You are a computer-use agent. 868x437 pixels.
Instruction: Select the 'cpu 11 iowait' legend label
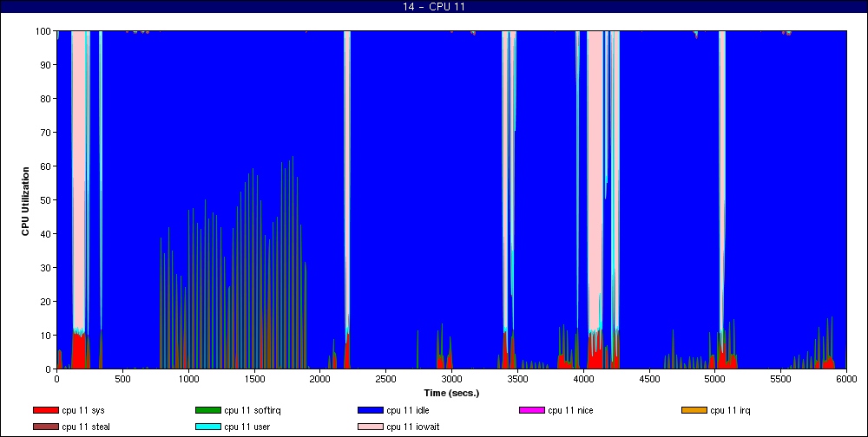click(413, 427)
